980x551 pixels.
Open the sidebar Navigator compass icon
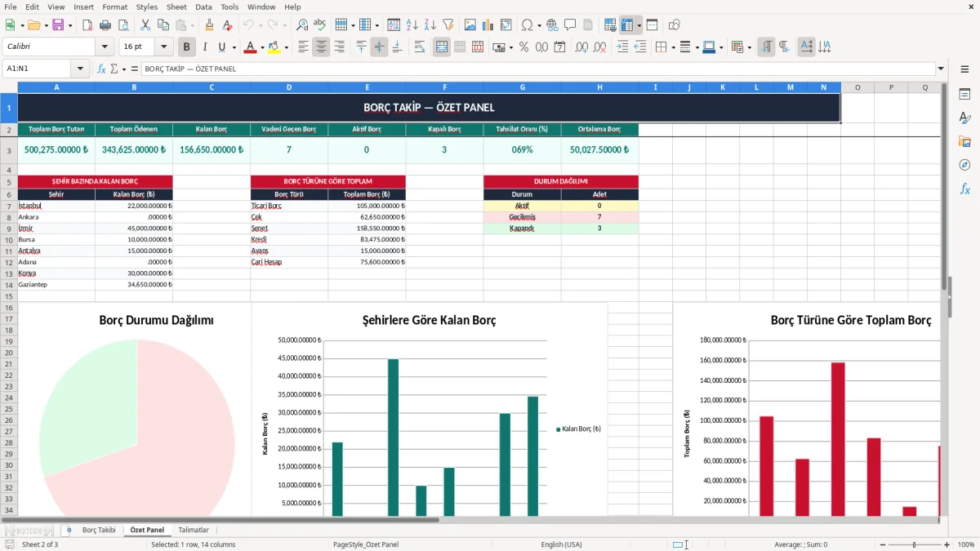(964, 165)
